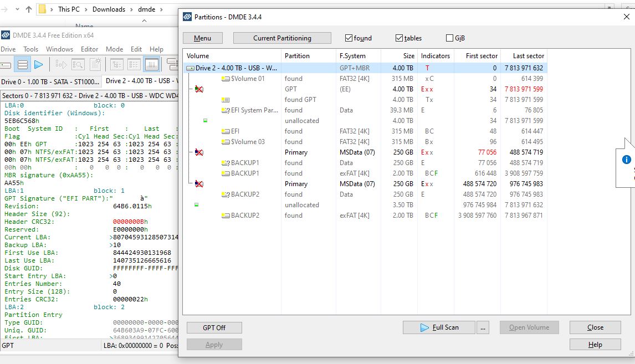Click the highlighted disk editor toolbar icon
Image resolution: width=635 pixels, height=364 pixels.
click(x=151, y=64)
